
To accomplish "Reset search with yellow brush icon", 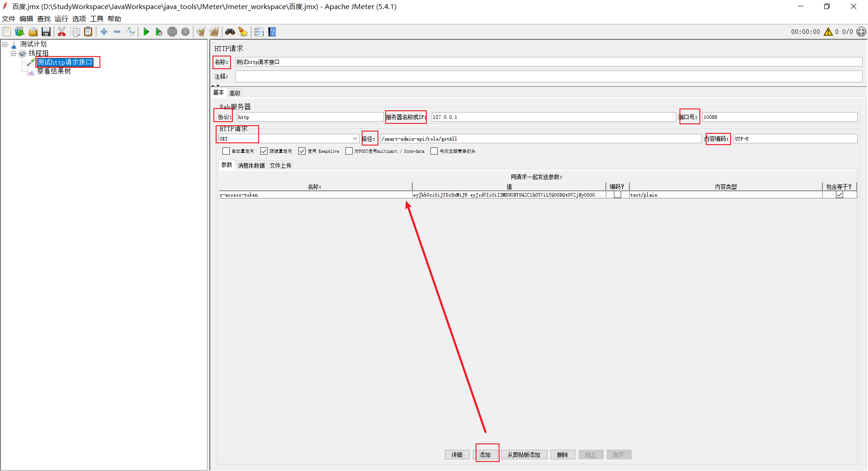I will pos(243,32).
